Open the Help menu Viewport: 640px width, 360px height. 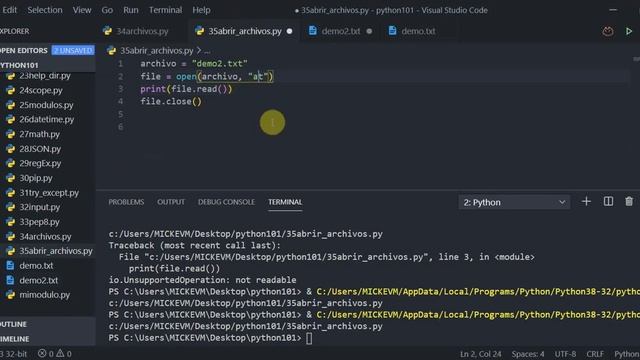[201, 10]
